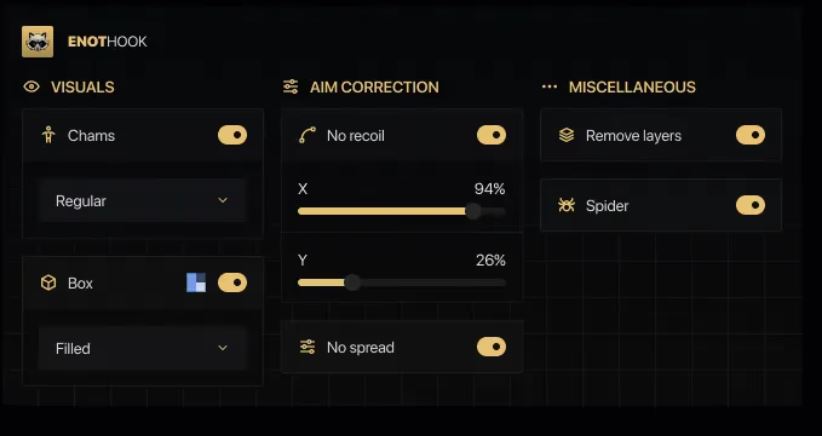Click the Aim Correction sliders icon
The width and height of the screenshot is (822, 436).
(291, 87)
